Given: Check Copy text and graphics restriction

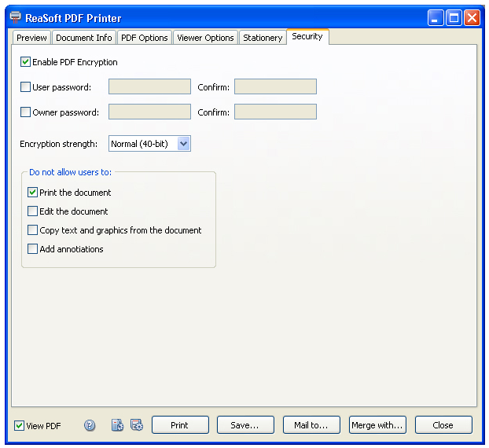Looking at the screenshot, I should (x=32, y=230).
